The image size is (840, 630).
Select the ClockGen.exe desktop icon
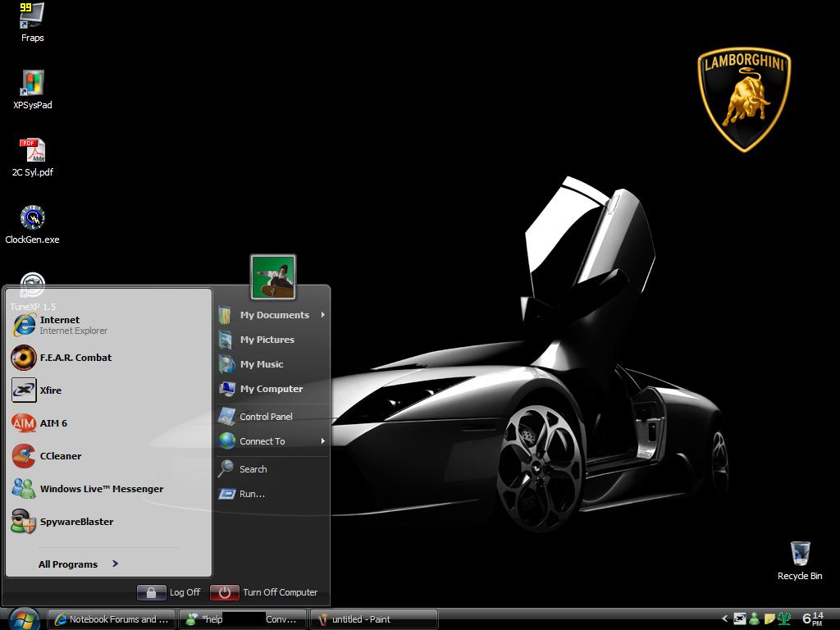coord(32,220)
